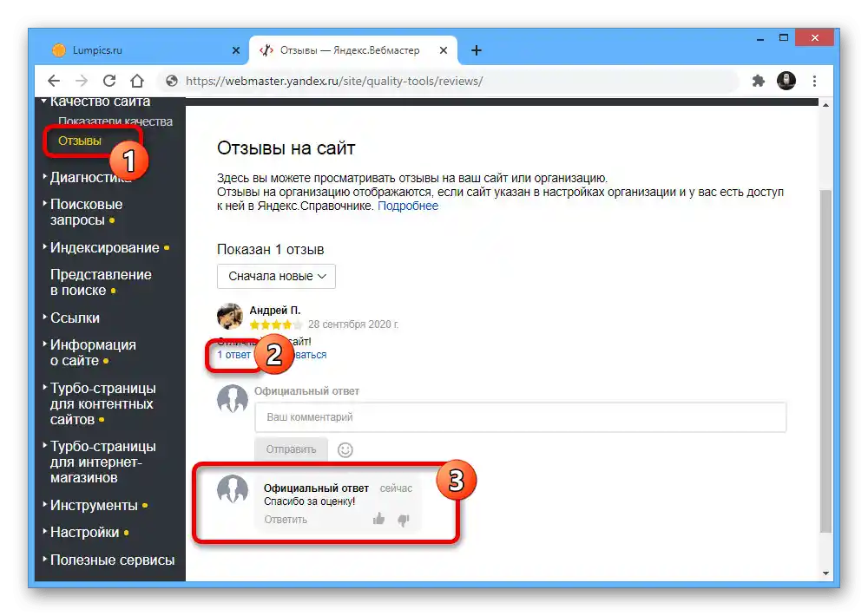Follow the Подробнее link

408,206
